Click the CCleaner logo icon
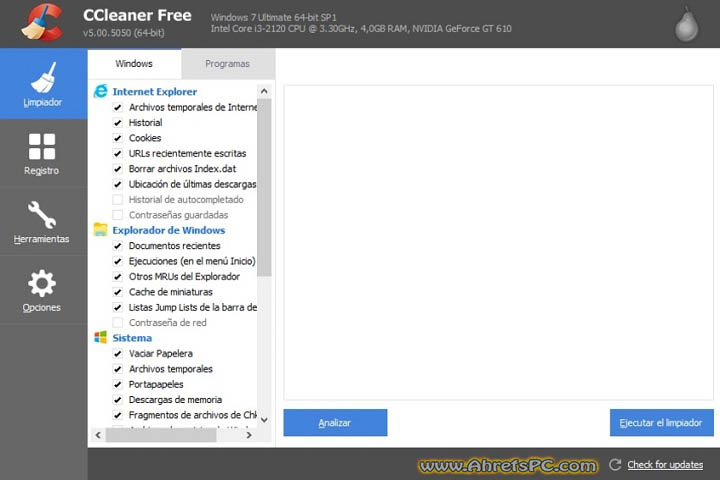The width and height of the screenshot is (720, 480). click(42, 22)
